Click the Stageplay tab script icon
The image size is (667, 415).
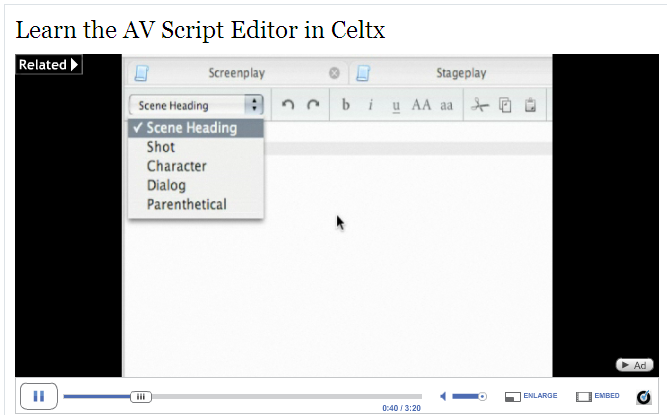363,73
